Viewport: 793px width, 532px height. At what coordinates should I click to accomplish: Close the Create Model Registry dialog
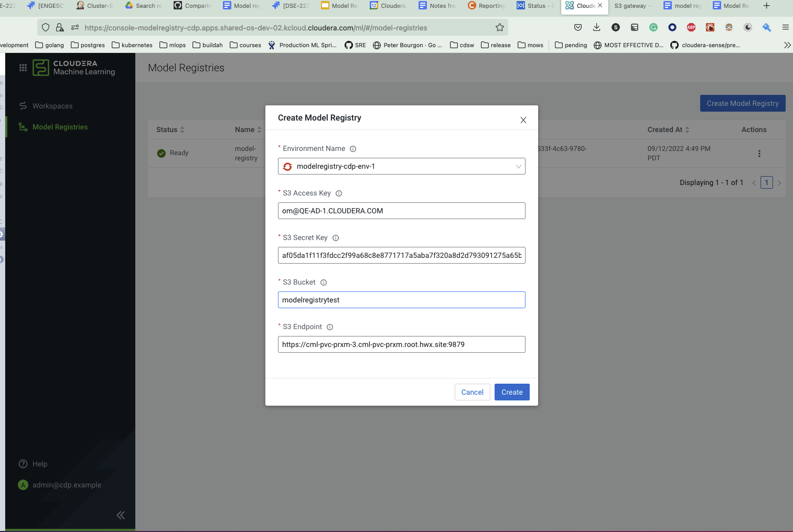click(x=523, y=120)
